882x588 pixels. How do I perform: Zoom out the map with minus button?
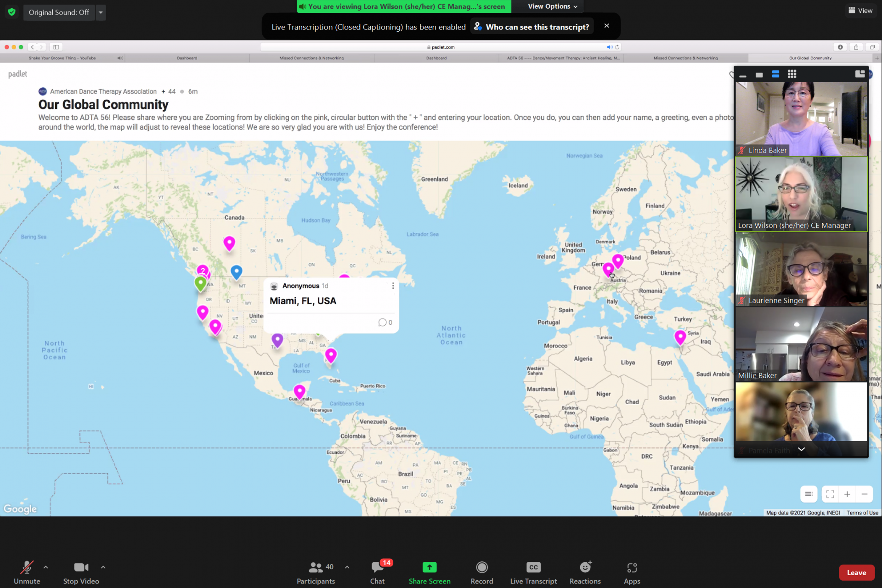click(x=864, y=494)
